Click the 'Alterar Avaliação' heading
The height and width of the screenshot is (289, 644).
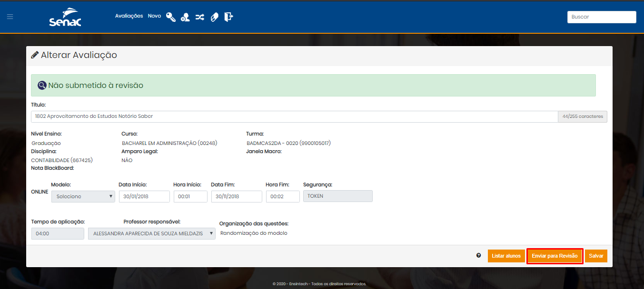[79, 55]
